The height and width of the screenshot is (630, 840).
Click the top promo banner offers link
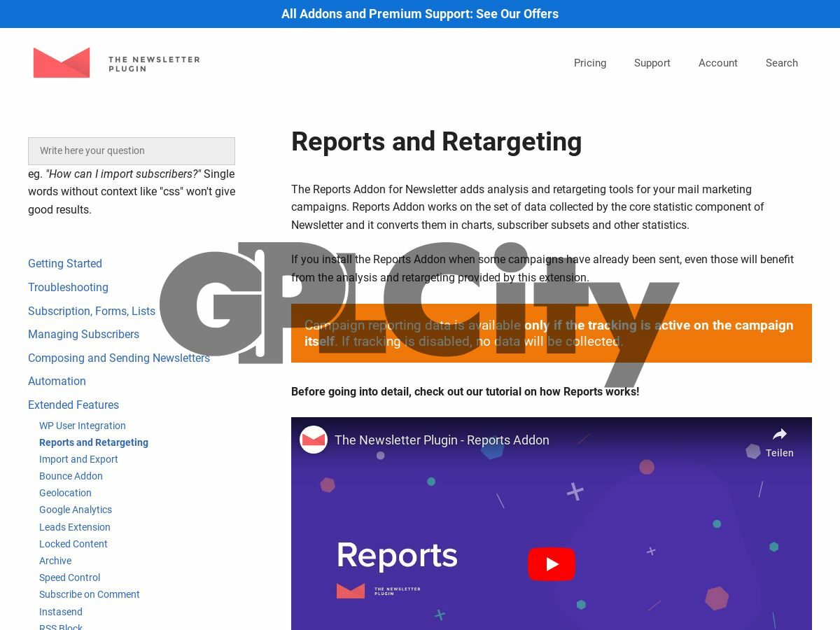[x=420, y=14]
